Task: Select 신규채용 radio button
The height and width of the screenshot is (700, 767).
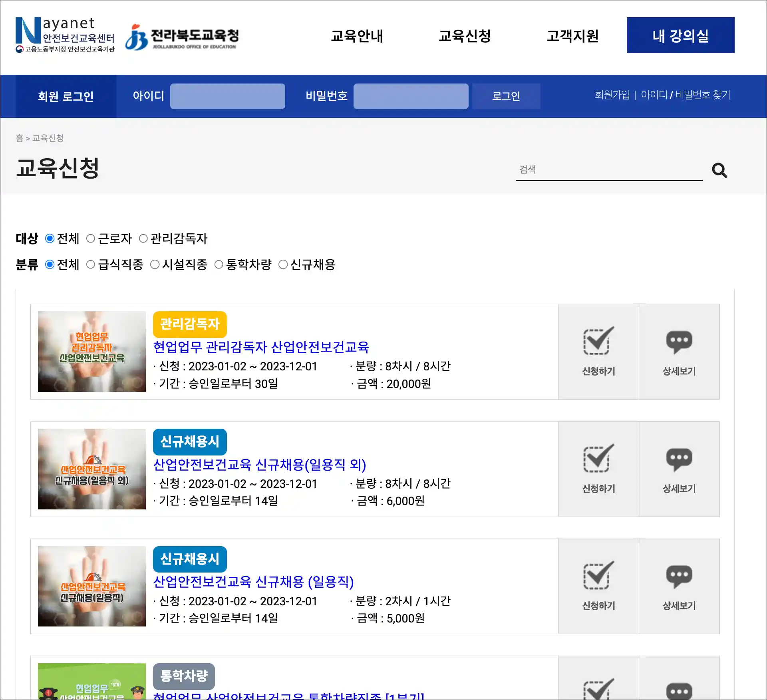Action: tap(283, 264)
